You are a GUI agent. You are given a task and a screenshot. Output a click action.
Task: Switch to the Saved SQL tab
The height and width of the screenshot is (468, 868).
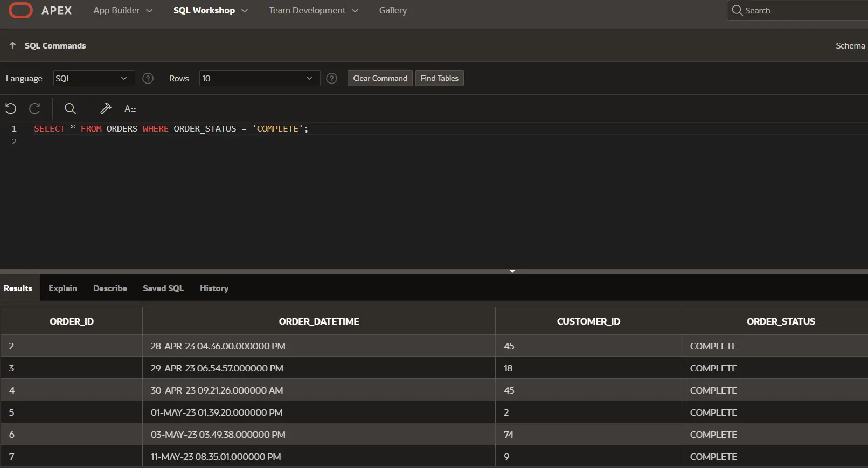163,288
